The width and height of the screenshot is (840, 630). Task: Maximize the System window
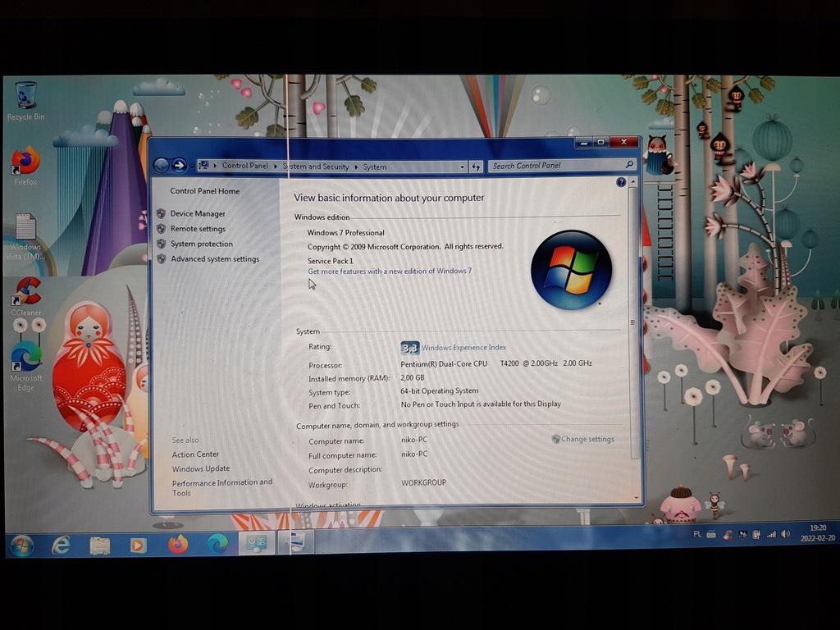pos(600,142)
